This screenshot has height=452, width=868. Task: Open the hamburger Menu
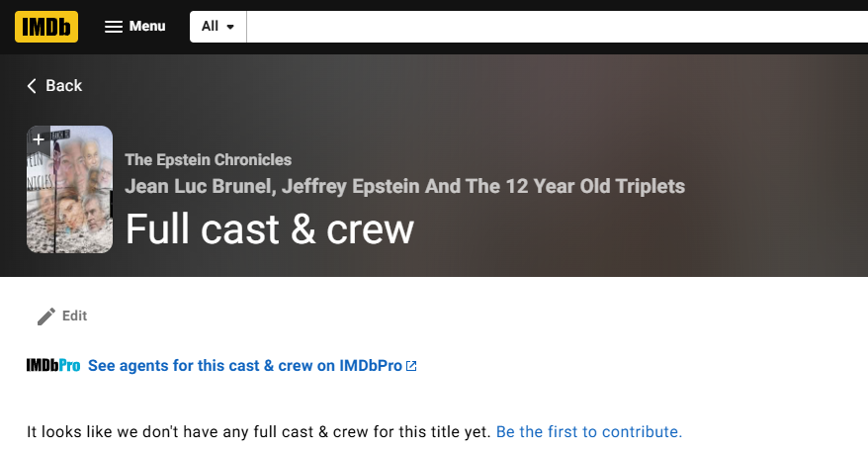[x=135, y=27]
